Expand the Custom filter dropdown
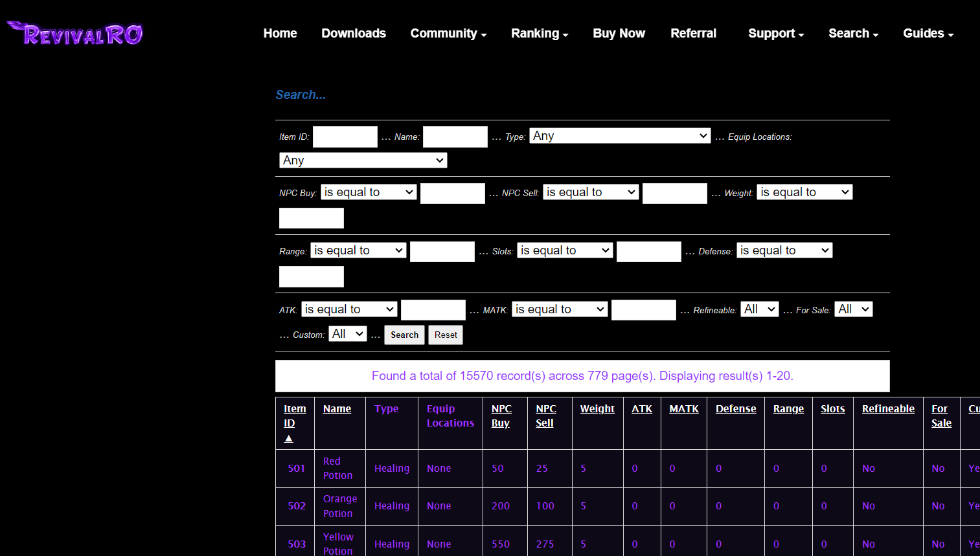The image size is (980, 556). (348, 334)
